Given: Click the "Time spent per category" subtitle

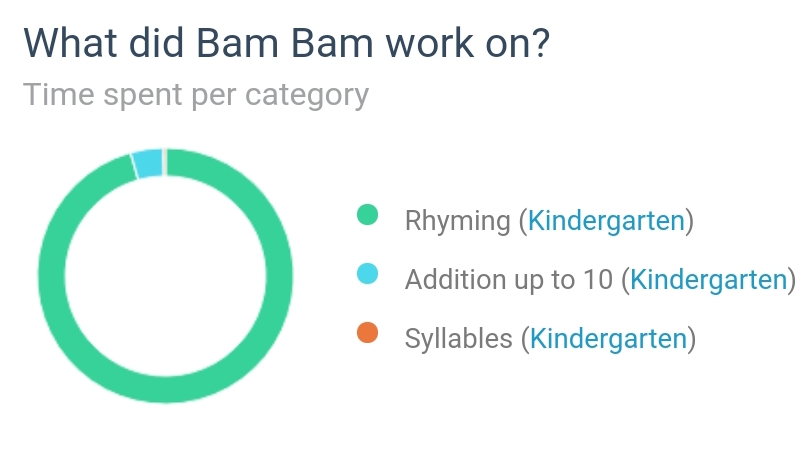Looking at the screenshot, I should click(196, 95).
